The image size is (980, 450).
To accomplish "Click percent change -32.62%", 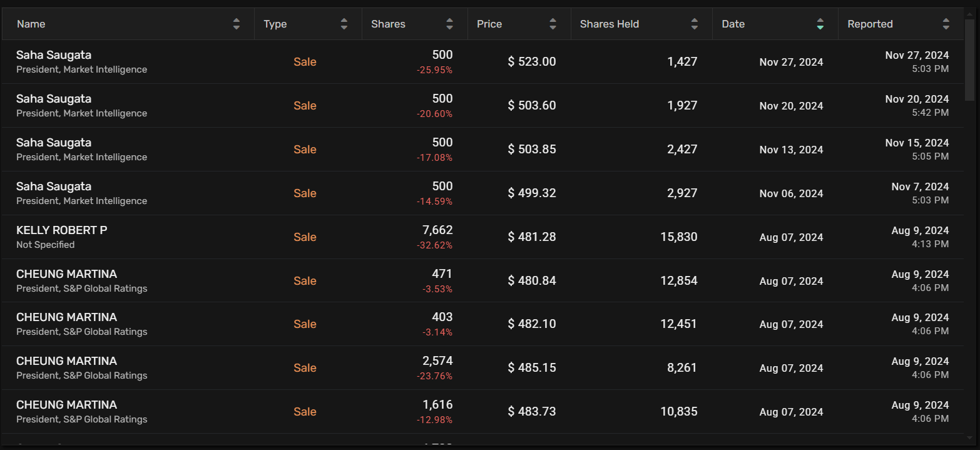I will [434, 245].
